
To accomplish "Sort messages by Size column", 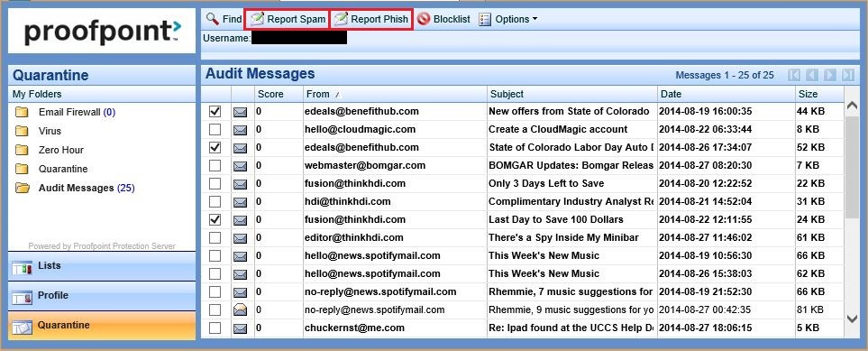I will point(819,94).
